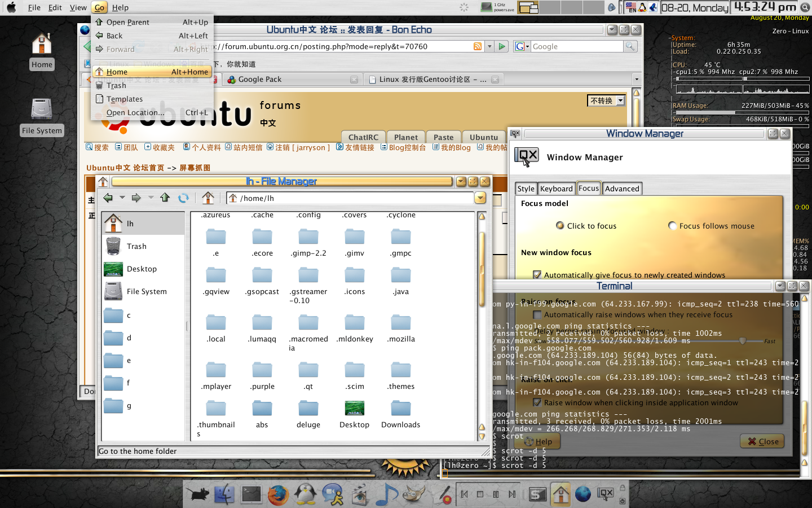Open the Terminal window title menu arrow

pos(780,286)
